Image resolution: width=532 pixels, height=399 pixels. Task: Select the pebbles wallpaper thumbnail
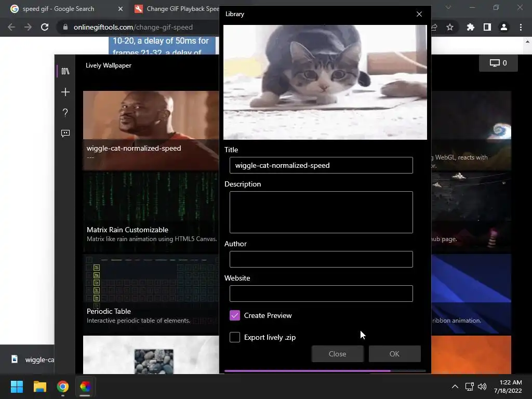151,354
